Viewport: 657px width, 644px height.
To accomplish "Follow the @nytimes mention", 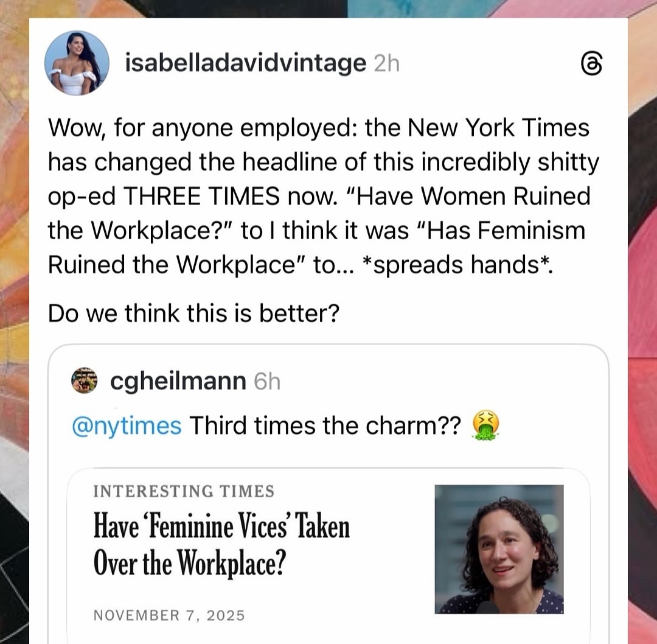I will (127, 426).
